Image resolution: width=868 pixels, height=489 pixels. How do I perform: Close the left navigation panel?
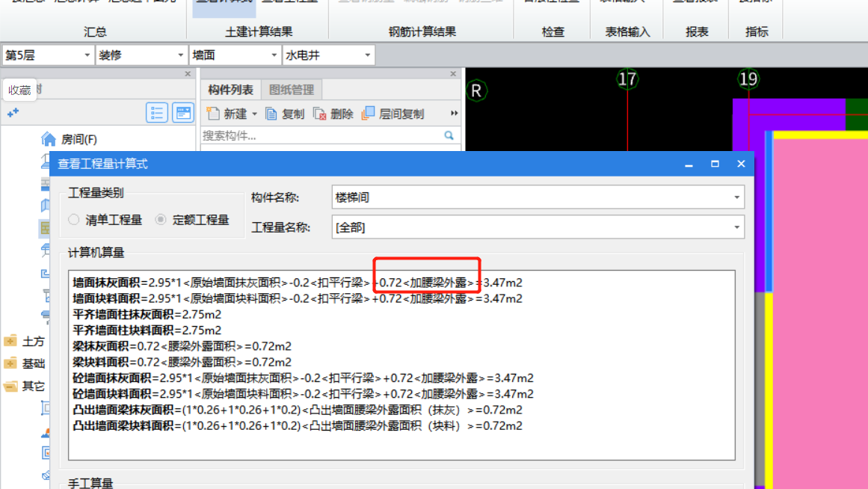[x=188, y=74]
